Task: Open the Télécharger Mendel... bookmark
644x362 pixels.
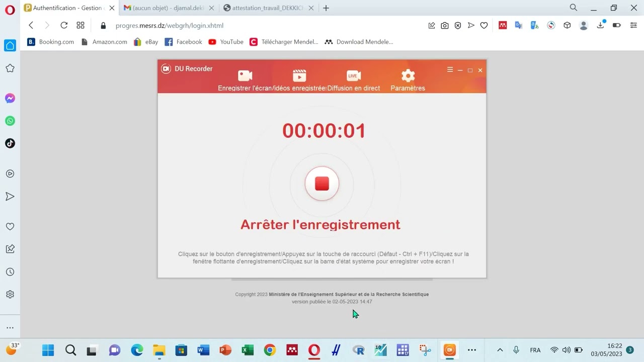Action: point(284,42)
